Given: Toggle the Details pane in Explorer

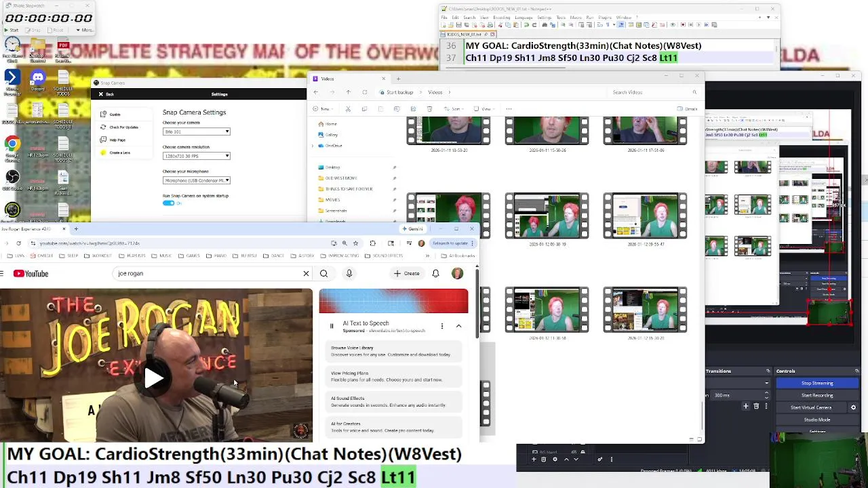Looking at the screenshot, I should (688, 109).
